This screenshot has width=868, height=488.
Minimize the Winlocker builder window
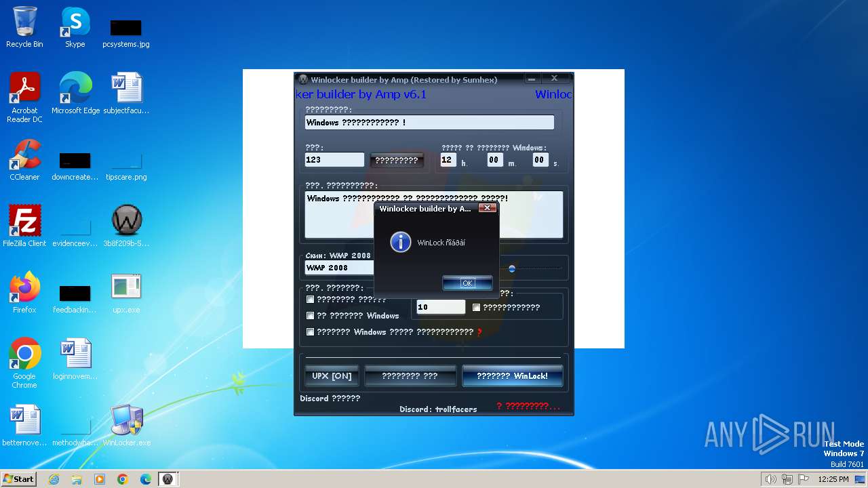(x=532, y=79)
